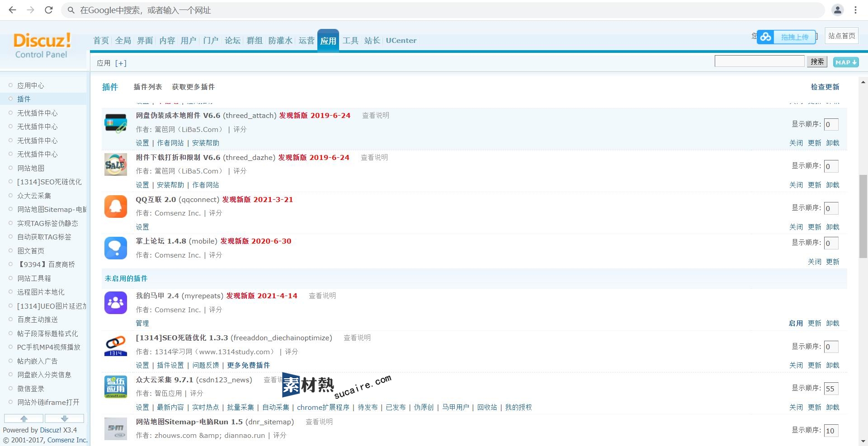
Task: Open the browser profile avatar
Action: [837, 10]
